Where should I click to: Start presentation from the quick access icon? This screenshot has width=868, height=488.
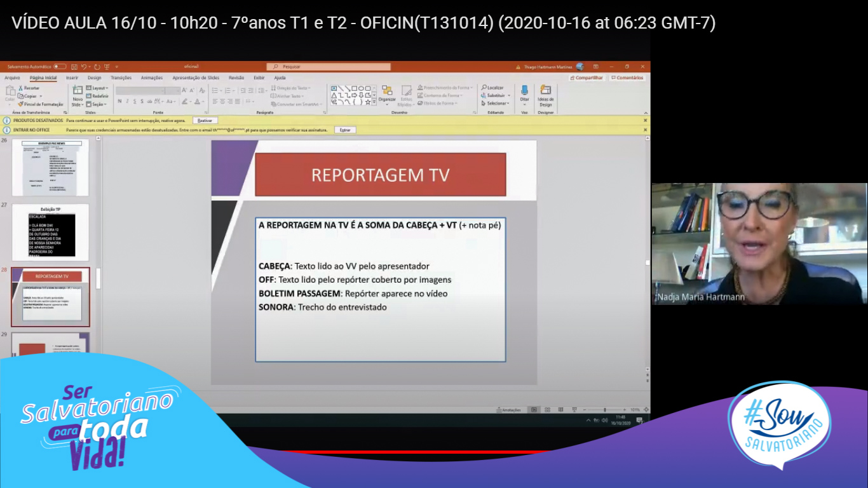pos(107,66)
